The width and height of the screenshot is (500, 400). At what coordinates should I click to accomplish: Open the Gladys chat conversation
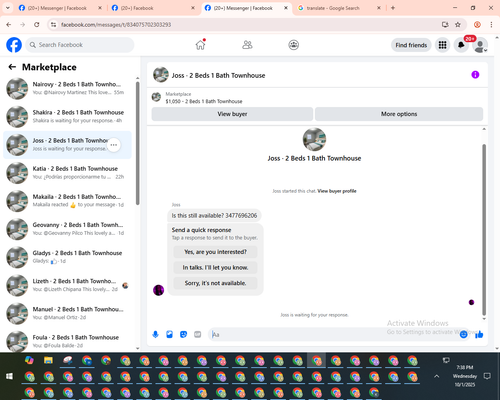coord(67,257)
